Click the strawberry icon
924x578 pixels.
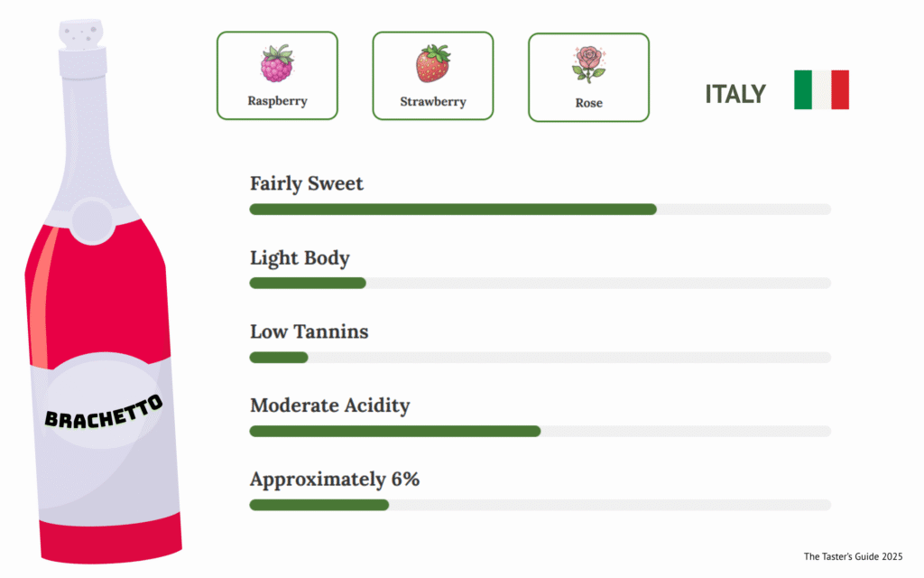[433, 64]
